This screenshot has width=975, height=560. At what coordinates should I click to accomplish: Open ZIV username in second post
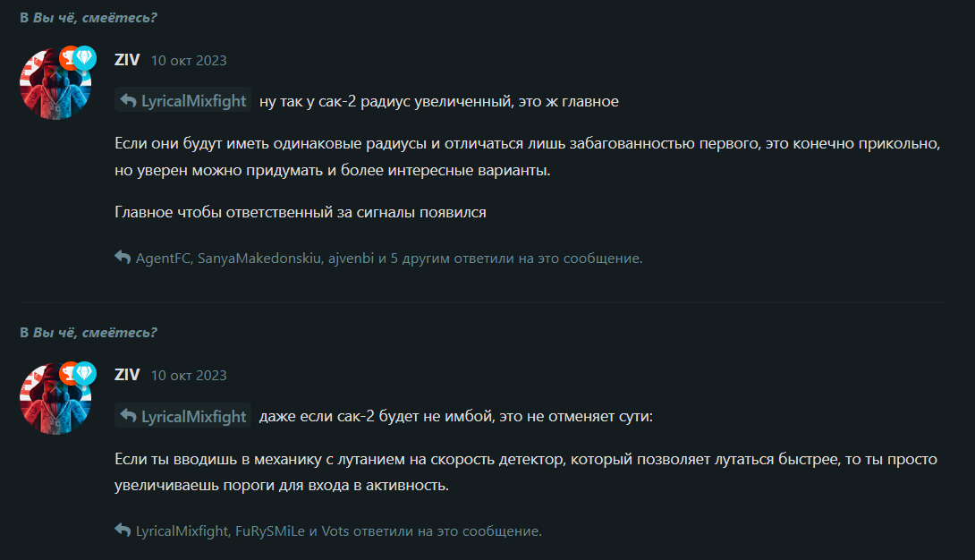[127, 375]
